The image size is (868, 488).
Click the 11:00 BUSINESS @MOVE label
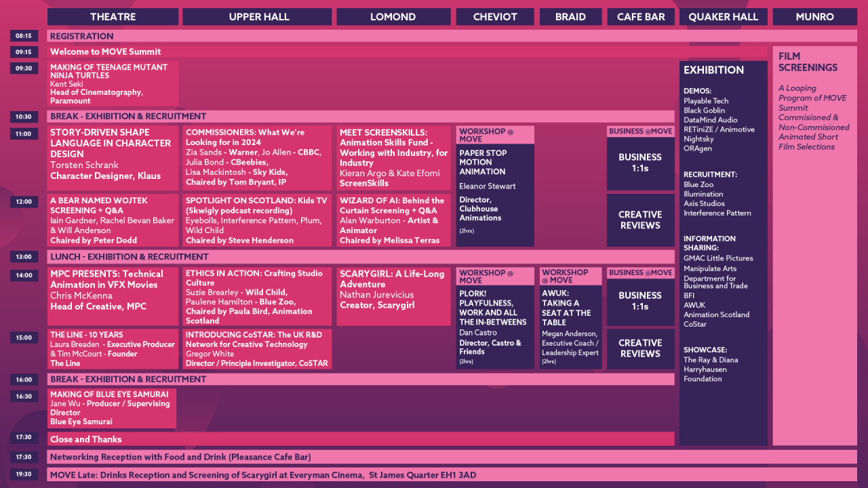(x=641, y=131)
